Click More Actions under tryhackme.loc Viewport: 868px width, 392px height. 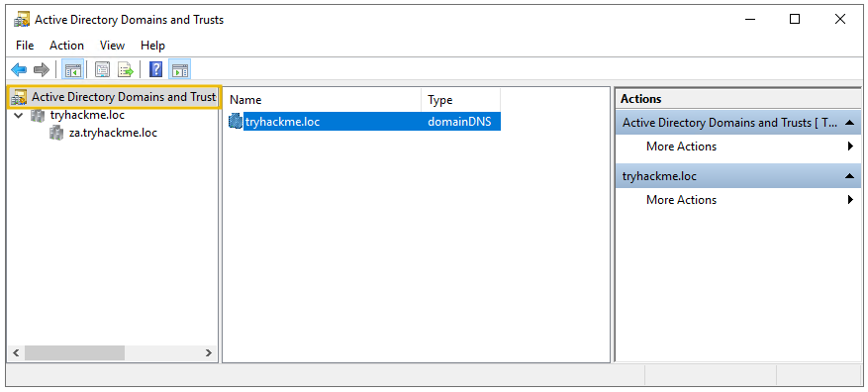pyautogui.click(x=682, y=200)
